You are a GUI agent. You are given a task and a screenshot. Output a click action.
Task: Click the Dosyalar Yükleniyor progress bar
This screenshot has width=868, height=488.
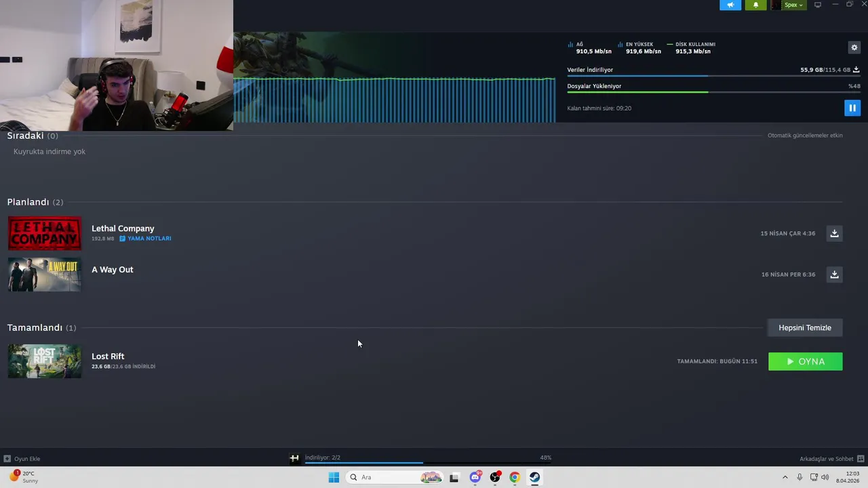coord(713,92)
